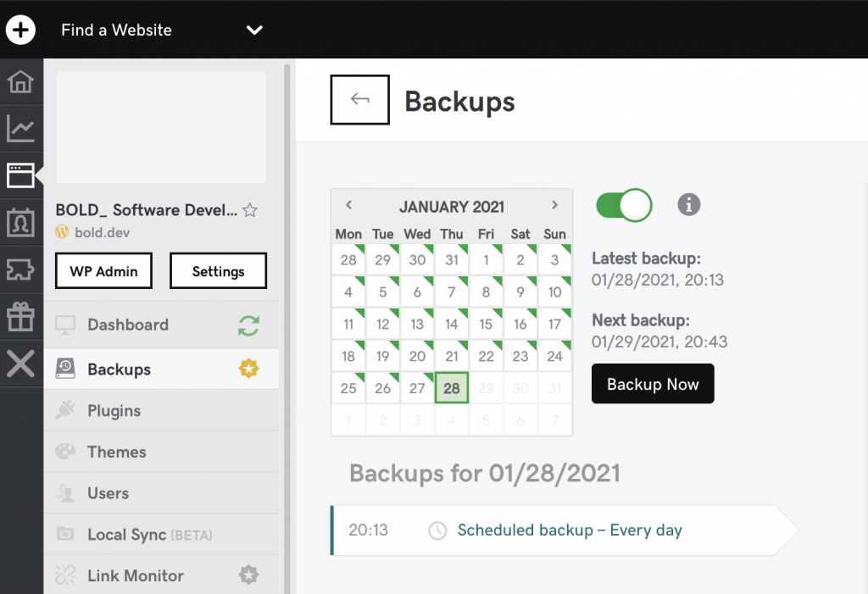Screen dimensions: 868x594
Task: Go to previous month in calendar
Action: [348, 205]
